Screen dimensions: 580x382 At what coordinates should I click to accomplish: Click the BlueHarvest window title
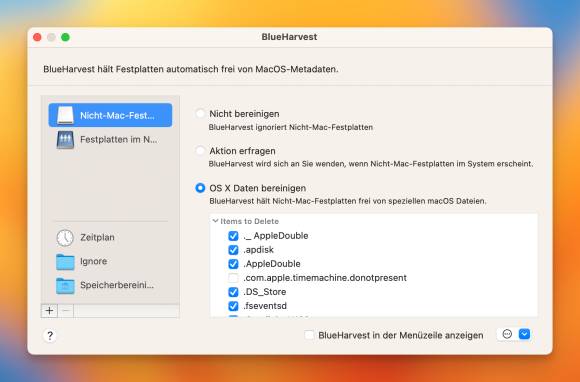click(289, 37)
